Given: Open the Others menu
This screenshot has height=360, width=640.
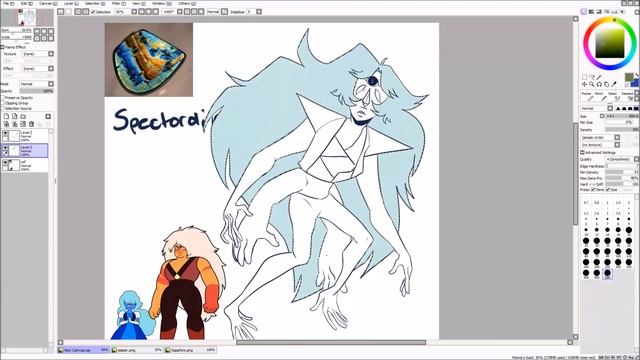Looking at the screenshot, I should pyautogui.click(x=187, y=3).
